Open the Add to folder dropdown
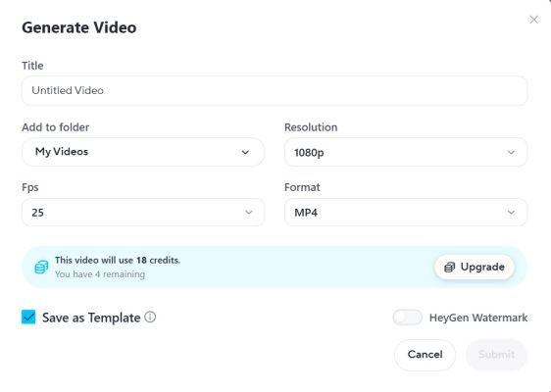 click(x=143, y=152)
